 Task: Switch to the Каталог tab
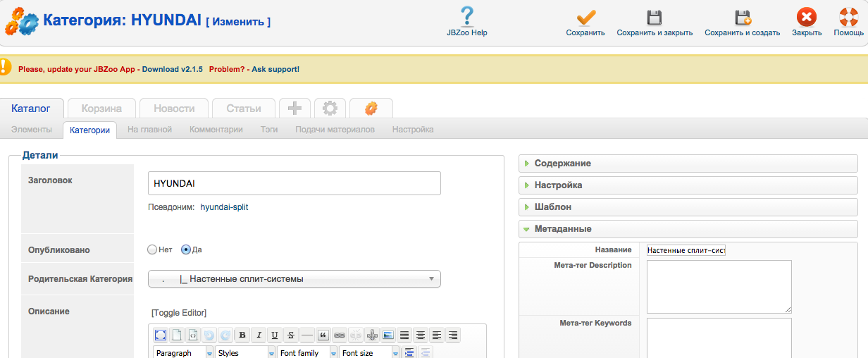[x=31, y=108]
